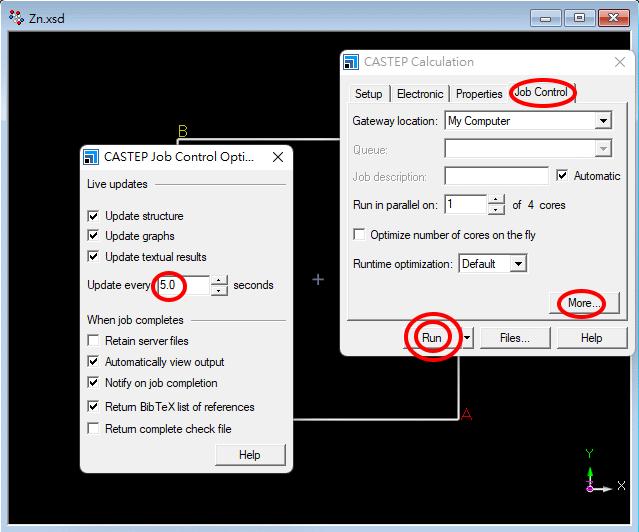Switch to the Electronic tab
The width and height of the screenshot is (639, 532).
coord(419,94)
